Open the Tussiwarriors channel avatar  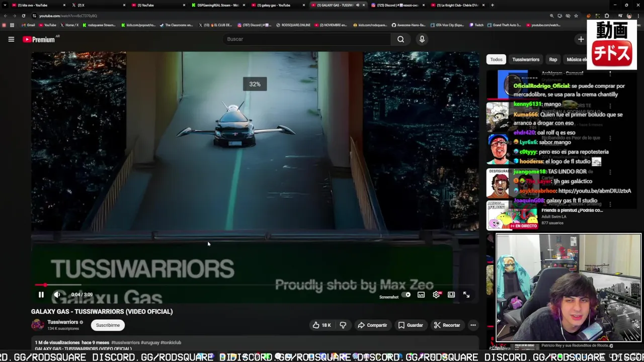point(38,325)
